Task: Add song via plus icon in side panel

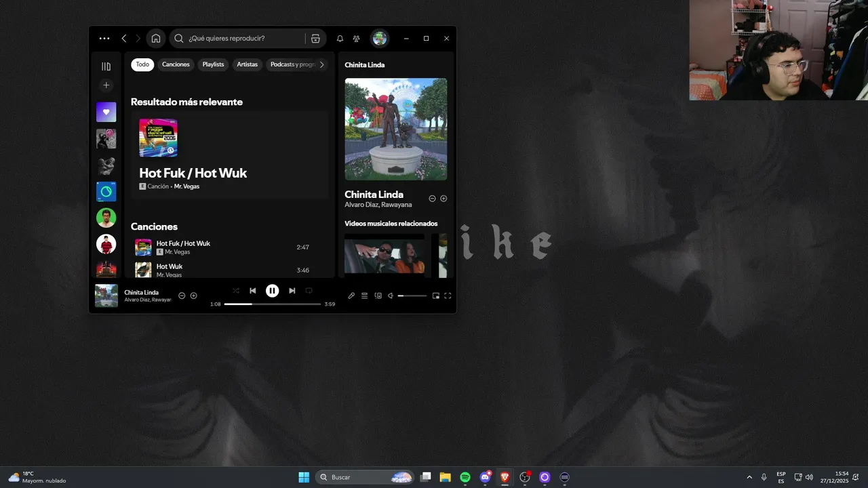Action: pos(443,199)
